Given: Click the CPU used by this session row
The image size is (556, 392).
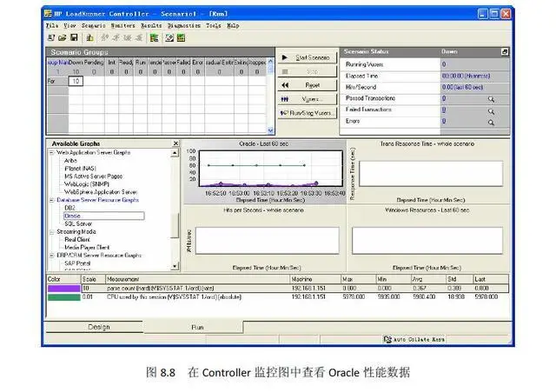Looking at the screenshot, I should [278, 297].
